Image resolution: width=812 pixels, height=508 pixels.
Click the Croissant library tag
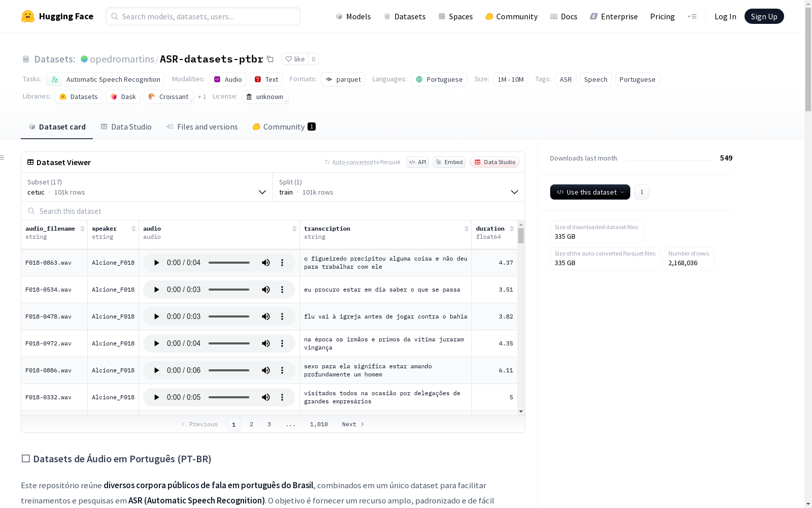(168, 97)
